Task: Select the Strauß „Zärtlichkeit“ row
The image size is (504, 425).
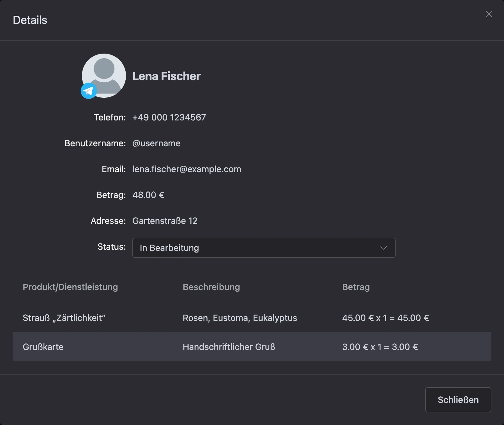Action: click(252, 317)
